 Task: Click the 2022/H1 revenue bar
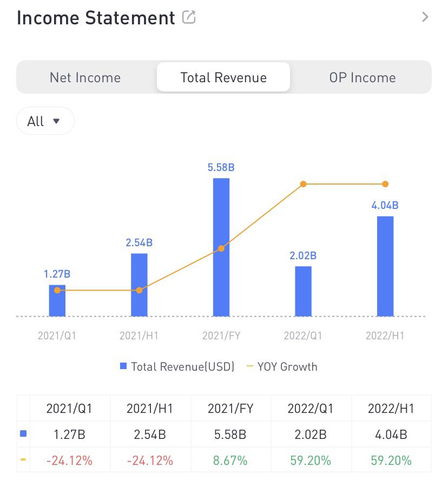click(385, 266)
